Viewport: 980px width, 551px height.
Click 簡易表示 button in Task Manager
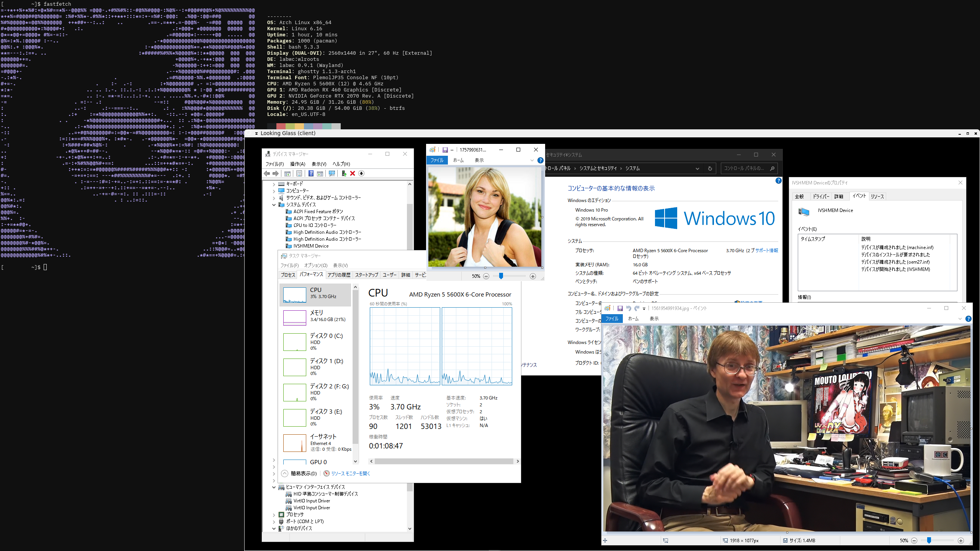click(299, 474)
